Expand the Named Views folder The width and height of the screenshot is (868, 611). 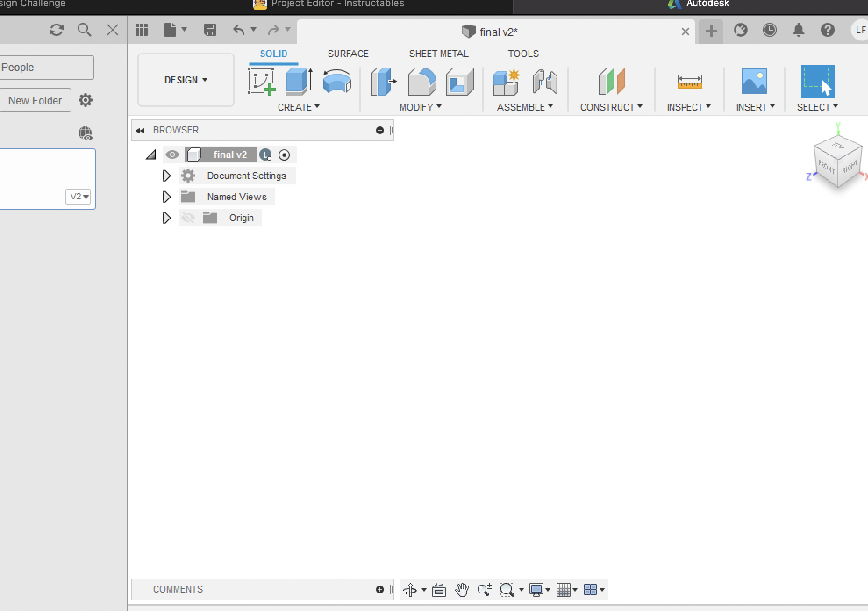tap(166, 197)
